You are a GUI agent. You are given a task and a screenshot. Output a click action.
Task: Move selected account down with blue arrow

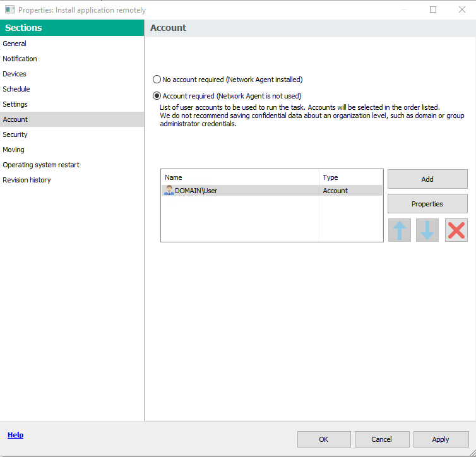[x=427, y=230]
